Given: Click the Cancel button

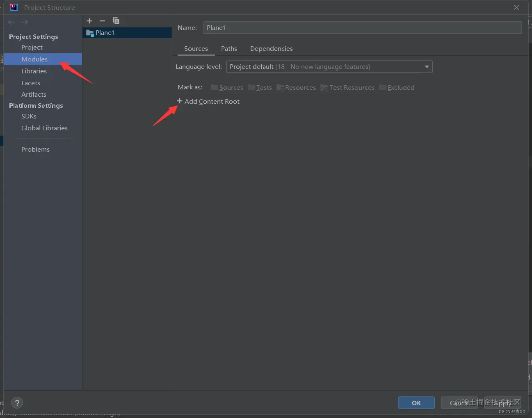Looking at the screenshot, I should coord(459,403).
